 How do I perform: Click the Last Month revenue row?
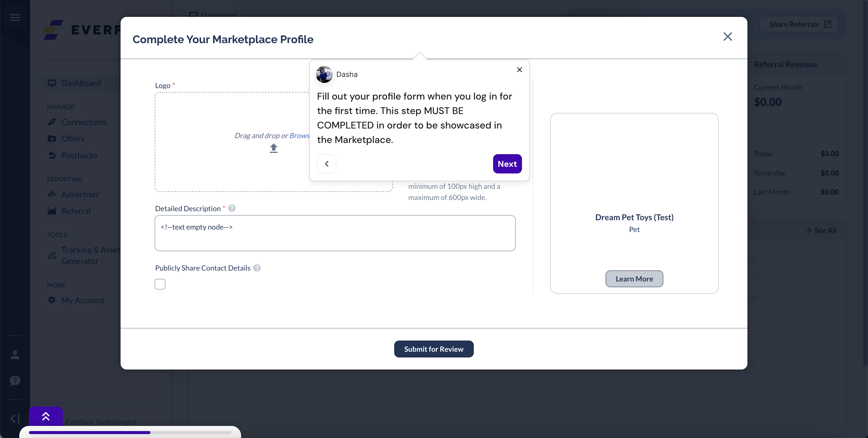pyautogui.click(x=796, y=192)
